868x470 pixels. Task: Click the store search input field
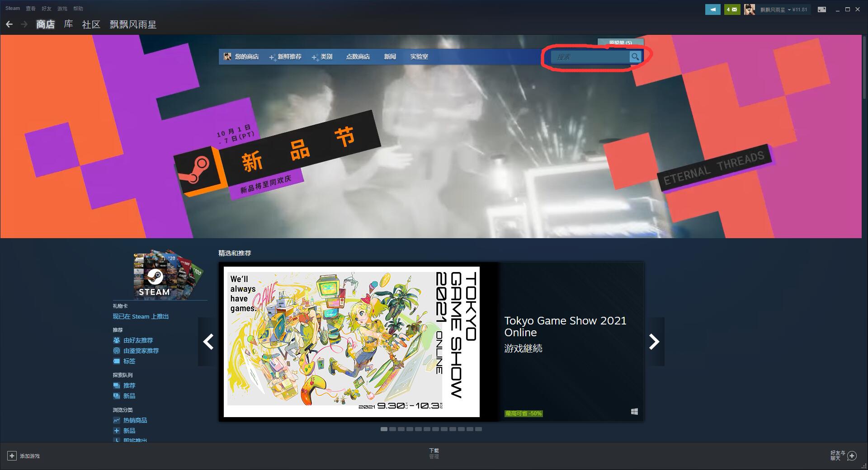pyautogui.click(x=590, y=56)
